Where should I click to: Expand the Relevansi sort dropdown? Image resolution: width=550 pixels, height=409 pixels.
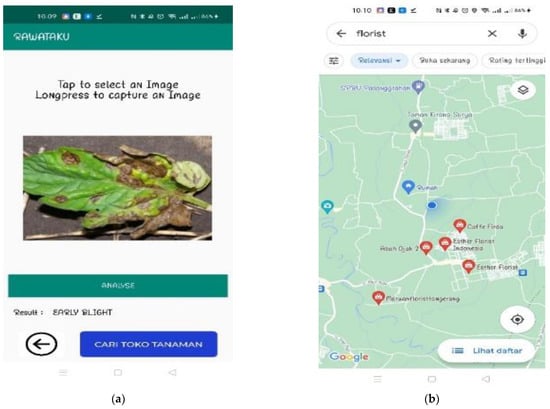click(379, 61)
